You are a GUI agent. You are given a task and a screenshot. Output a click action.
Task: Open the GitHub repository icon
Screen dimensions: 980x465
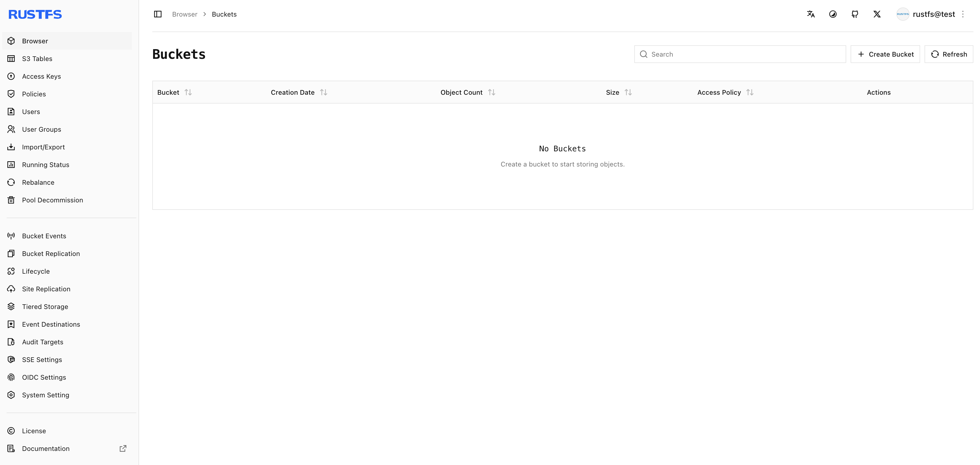[x=855, y=14]
